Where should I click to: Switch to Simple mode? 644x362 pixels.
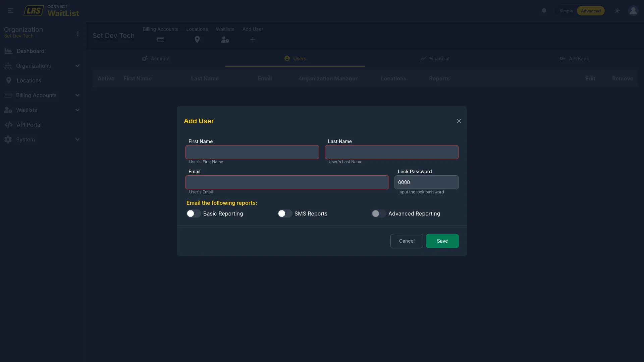[566, 11]
